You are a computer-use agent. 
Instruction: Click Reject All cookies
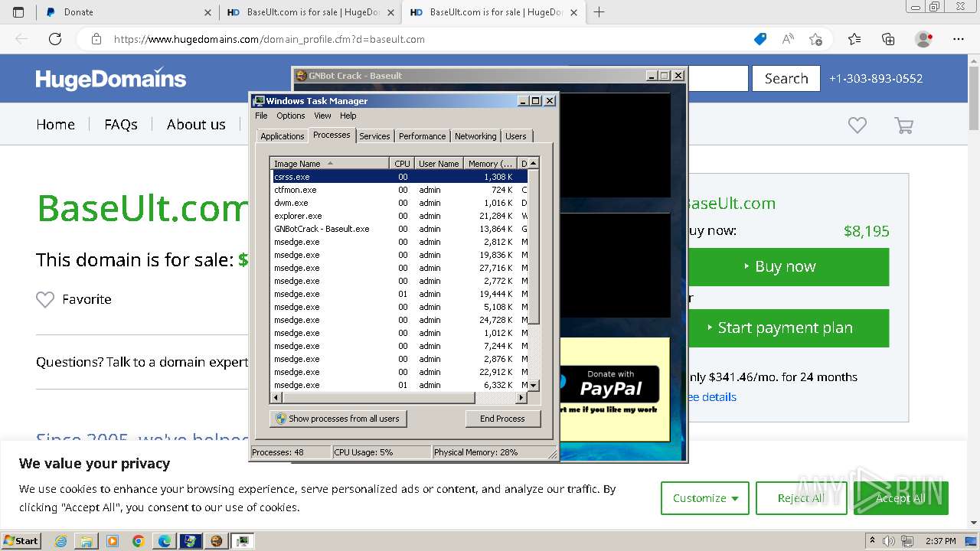click(x=800, y=498)
